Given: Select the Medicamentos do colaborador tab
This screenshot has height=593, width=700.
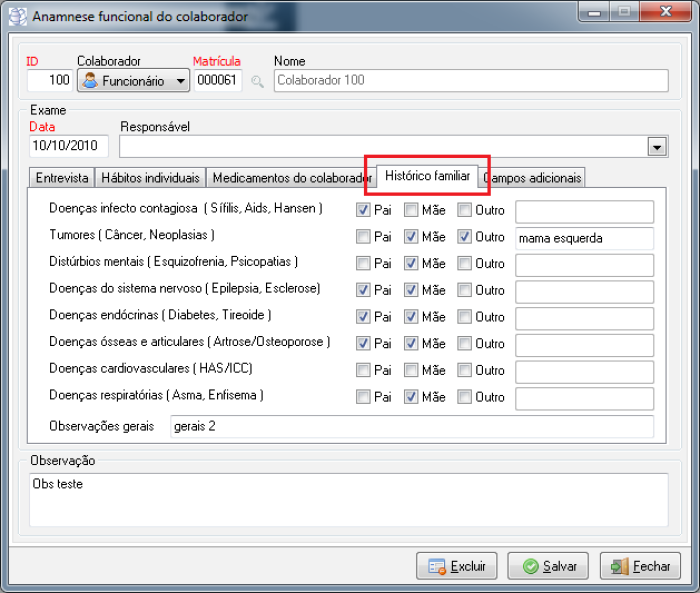Looking at the screenshot, I should pyautogui.click(x=291, y=178).
